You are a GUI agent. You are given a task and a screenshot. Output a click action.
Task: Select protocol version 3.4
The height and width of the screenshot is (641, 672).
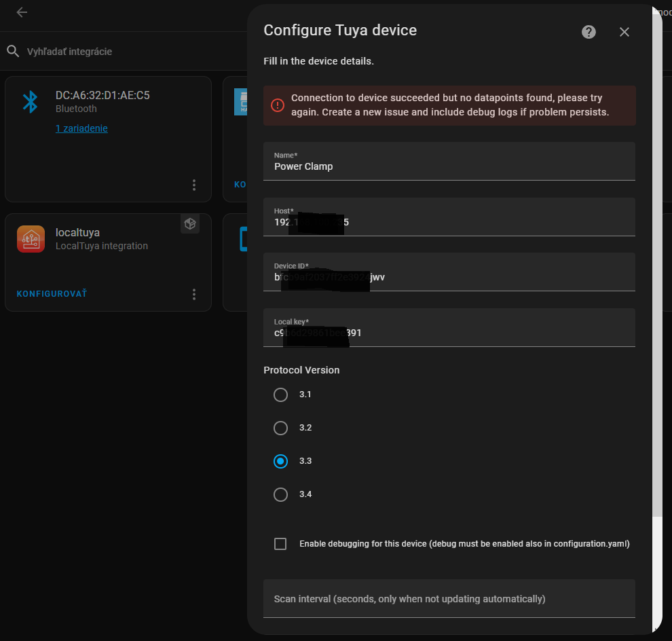click(x=280, y=494)
